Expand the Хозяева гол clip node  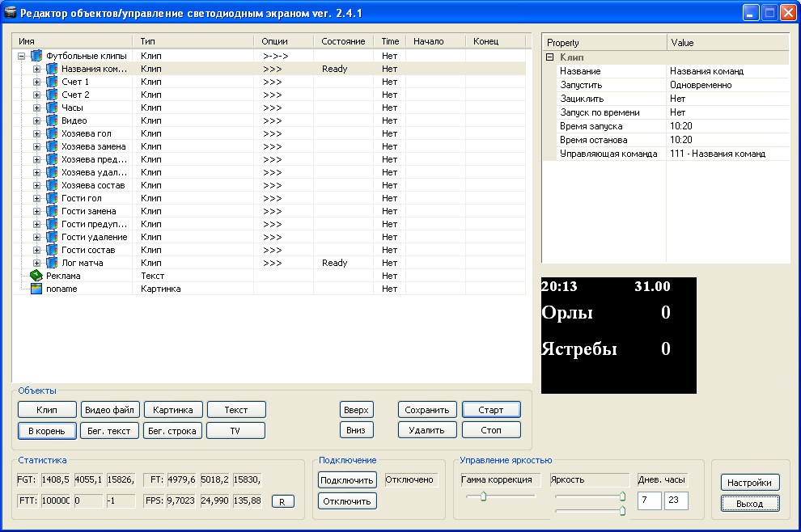pos(36,133)
